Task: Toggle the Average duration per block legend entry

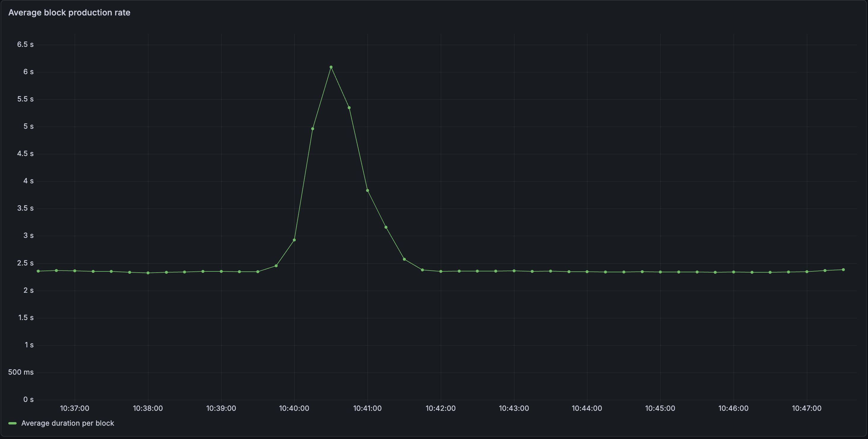Action: point(68,423)
